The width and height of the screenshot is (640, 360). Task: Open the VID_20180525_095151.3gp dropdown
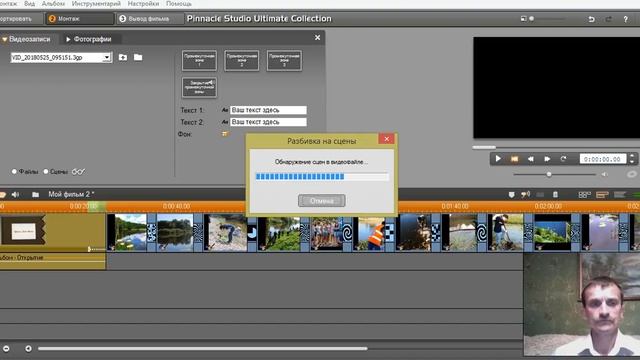(107, 57)
